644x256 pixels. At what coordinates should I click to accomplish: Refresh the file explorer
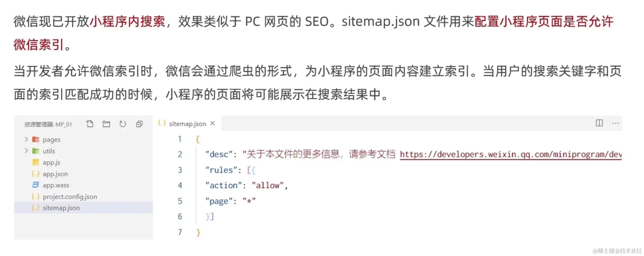pos(123,124)
